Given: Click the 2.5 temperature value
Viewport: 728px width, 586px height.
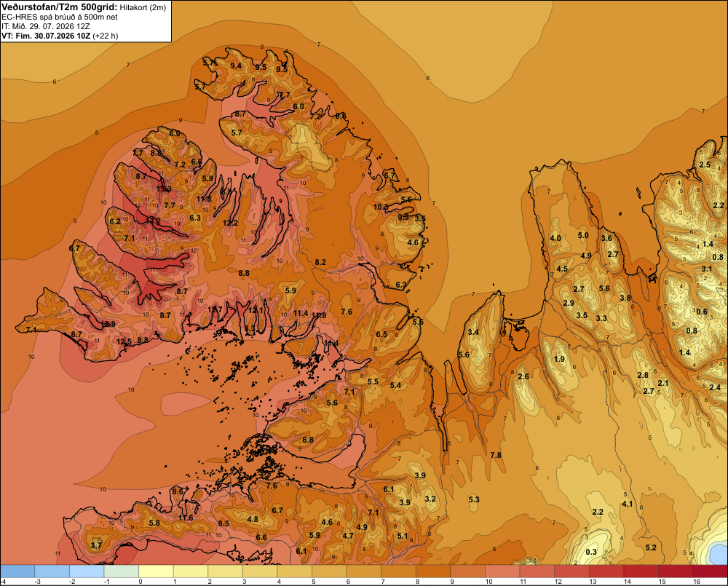Looking at the screenshot, I should [705, 165].
